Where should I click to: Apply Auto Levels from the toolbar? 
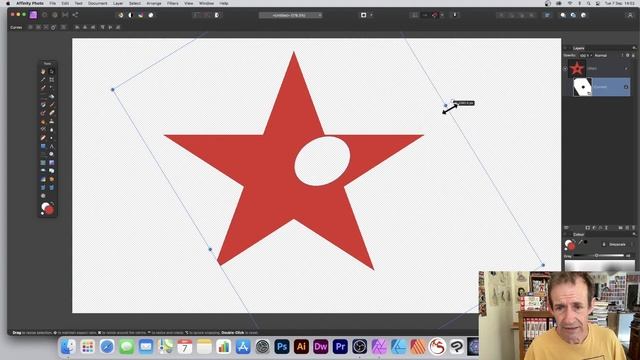click(120, 15)
